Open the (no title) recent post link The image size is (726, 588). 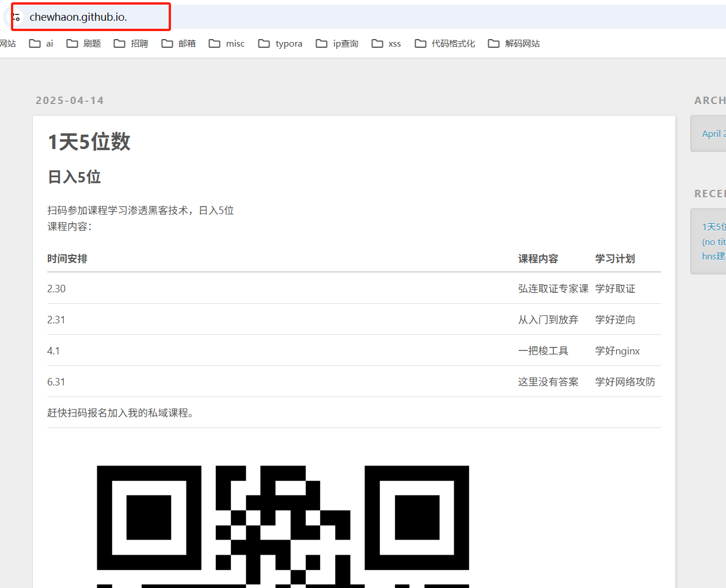pyautogui.click(x=714, y=242)
